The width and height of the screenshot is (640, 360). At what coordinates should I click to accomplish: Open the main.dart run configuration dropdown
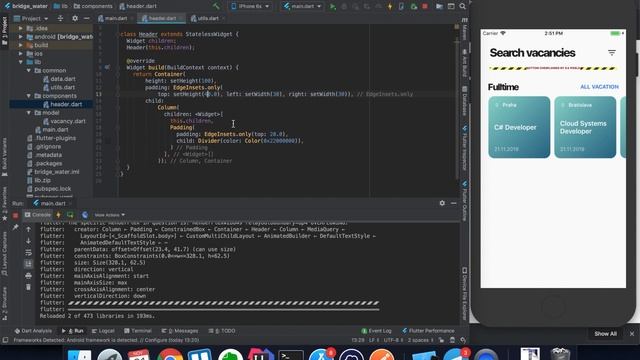[x=302, y=7]
